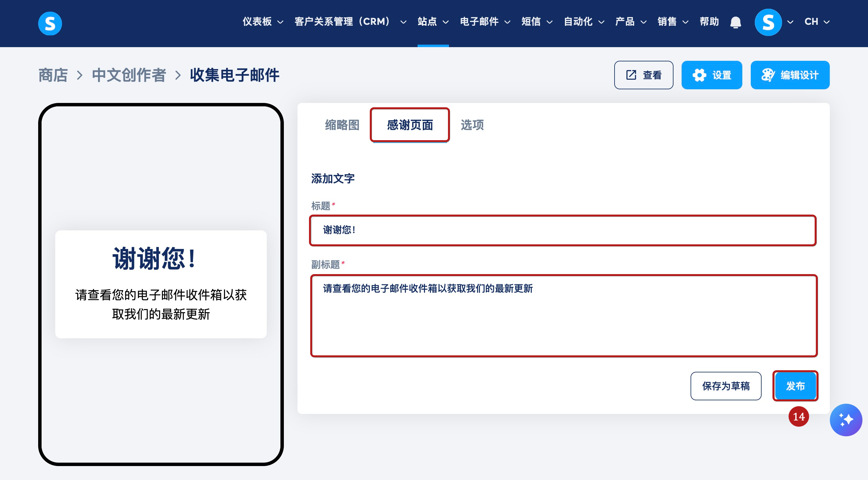Viewport: 868px width, 480px height.
Task: Open 编辑设计 palette design editor
Action: (x=790, y=75)
